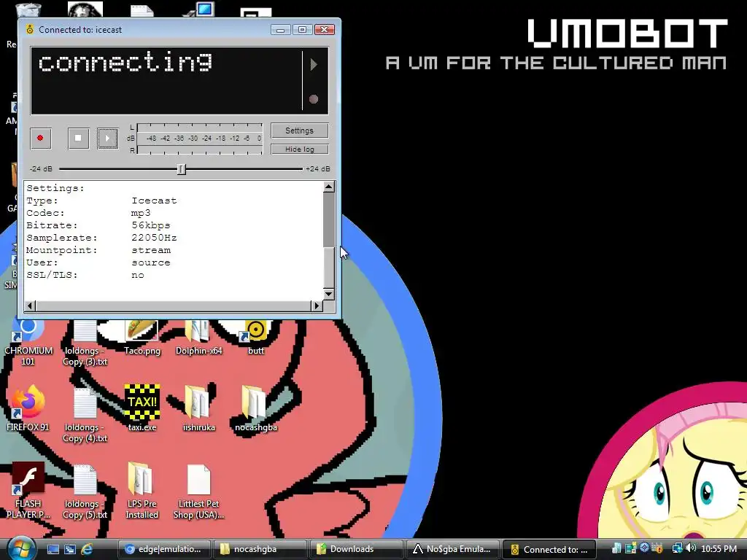This screenshot has width=747, height=560.
Task: Select 'mp3' codec value in log
Action: click(x=141, y=213)
